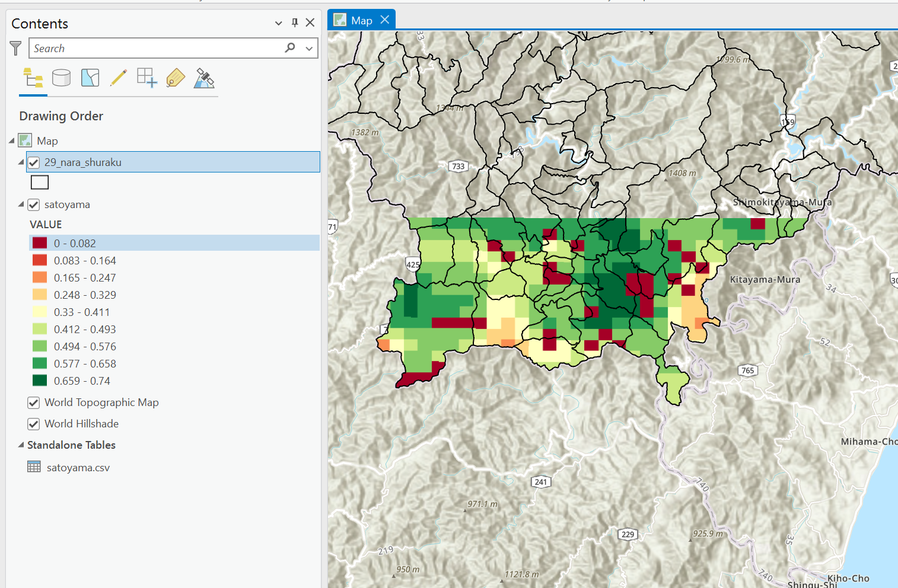
Task: Collapse the Standalone Tables group
Action: pyautogui.click(x=21, y=445)
